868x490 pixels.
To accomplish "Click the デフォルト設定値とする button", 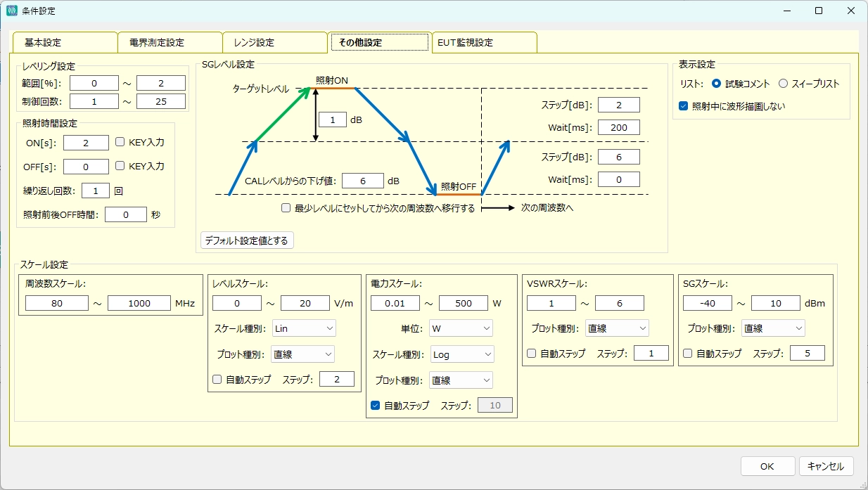I will coord(247,240).
